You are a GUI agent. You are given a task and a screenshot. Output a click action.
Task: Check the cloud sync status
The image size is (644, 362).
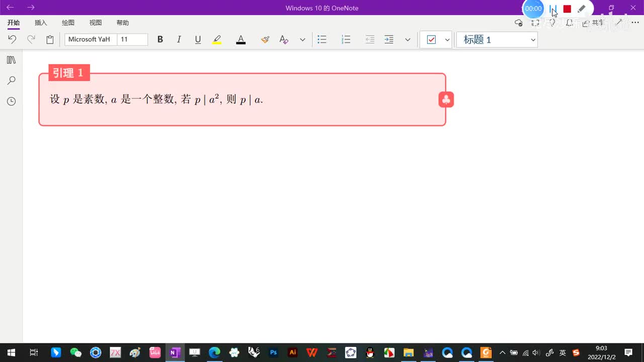(519, 23)
